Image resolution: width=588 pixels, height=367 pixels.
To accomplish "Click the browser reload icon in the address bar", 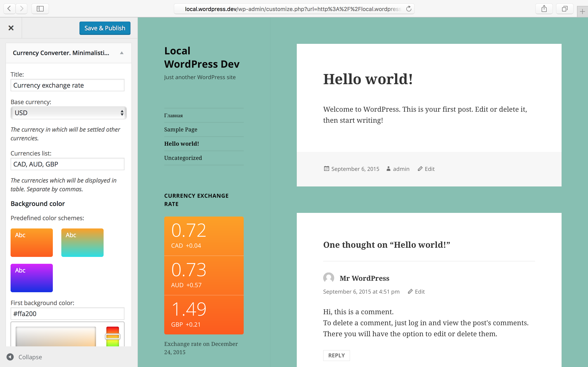I will click(x=409, y=8).
